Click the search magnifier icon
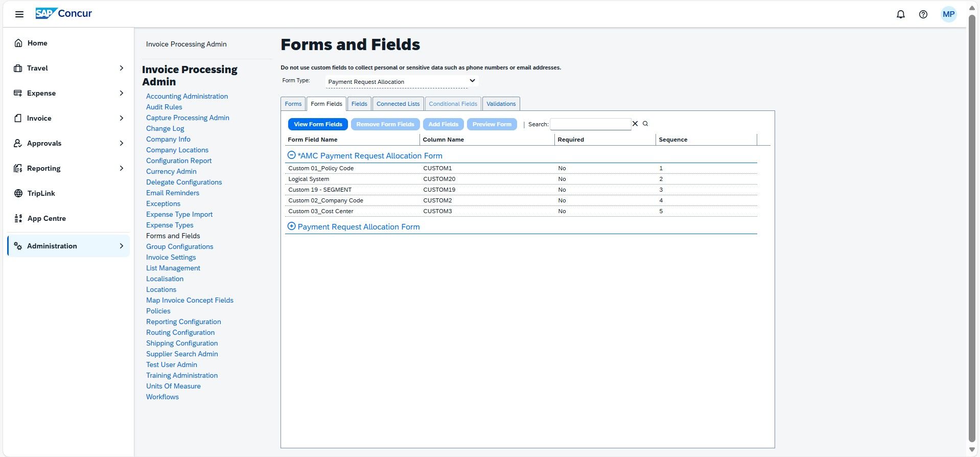The width and height of the screenshot is (980, 457). click(645, 124)
